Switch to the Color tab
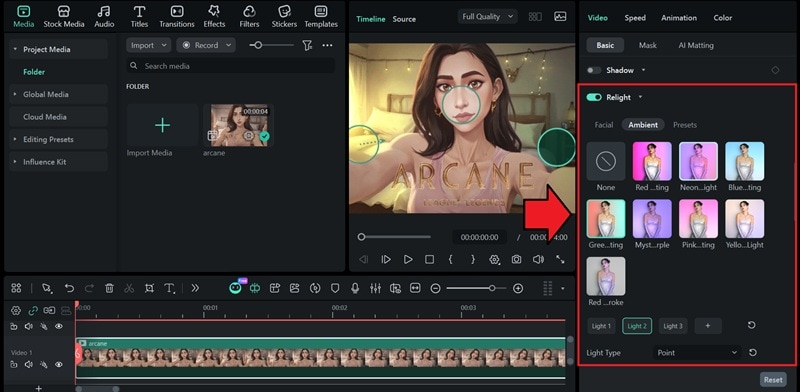800x392 pixels. tap(722, 18)
